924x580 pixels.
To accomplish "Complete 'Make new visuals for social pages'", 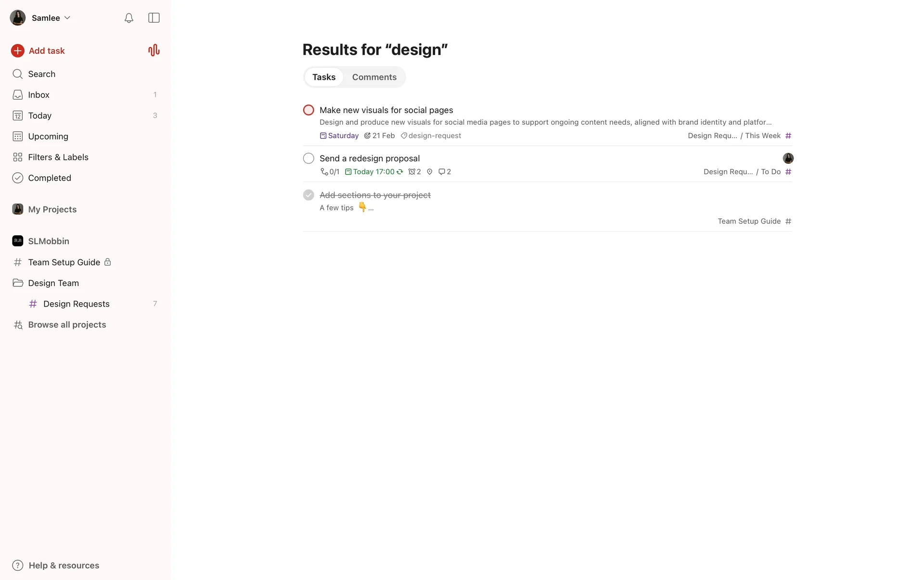I will (308, 110).
